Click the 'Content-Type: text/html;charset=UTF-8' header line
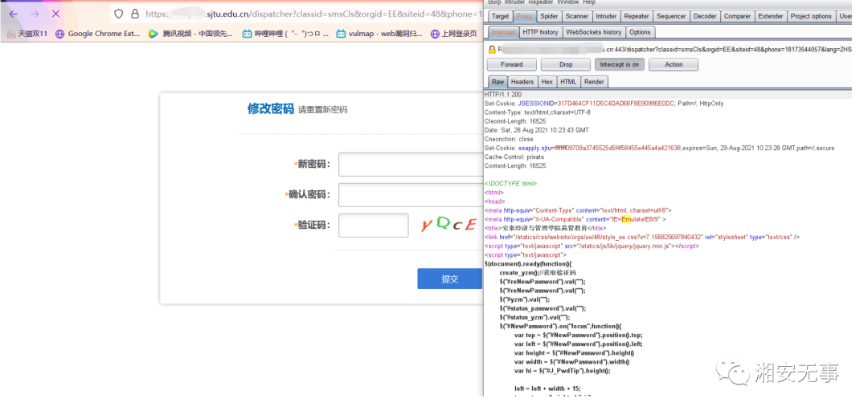The height and width of the screenshot is (411, 868). (x=537, y=112)
